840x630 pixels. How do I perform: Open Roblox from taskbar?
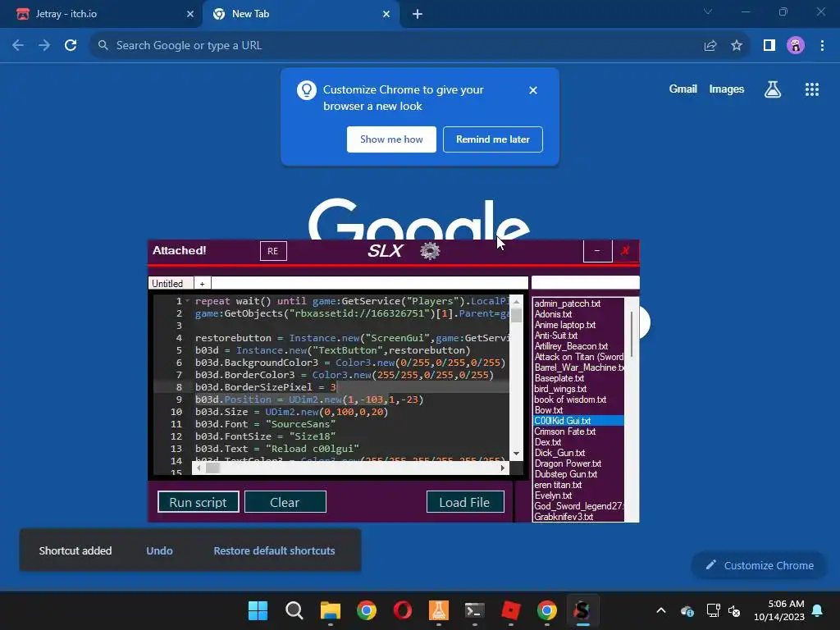click(x=510, y=610)
